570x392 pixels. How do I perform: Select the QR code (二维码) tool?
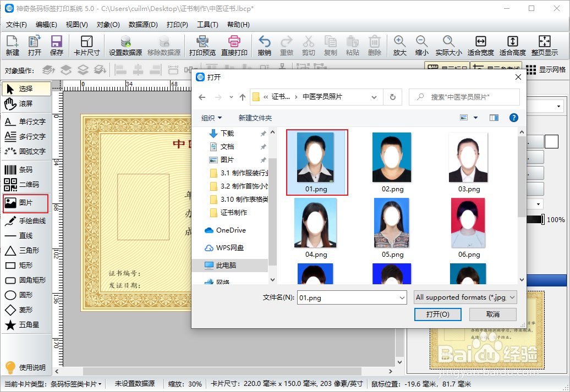[x=26, y=184]
